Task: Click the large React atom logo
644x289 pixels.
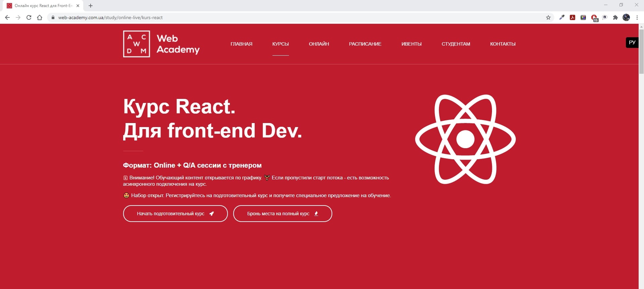Action: pyautogui.click(x=465, y=139)
